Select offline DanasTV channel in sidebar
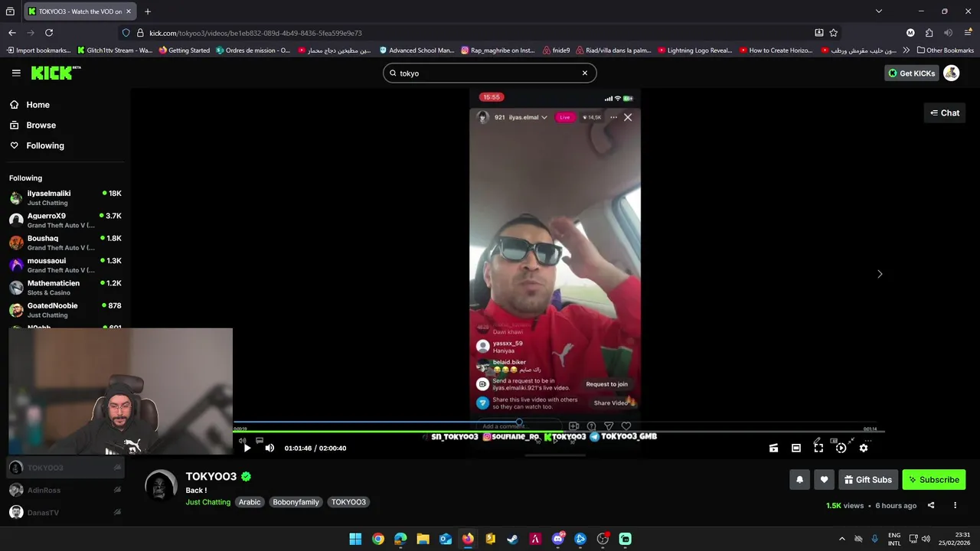This screenshot has height=551, width=980. [65, 513]
